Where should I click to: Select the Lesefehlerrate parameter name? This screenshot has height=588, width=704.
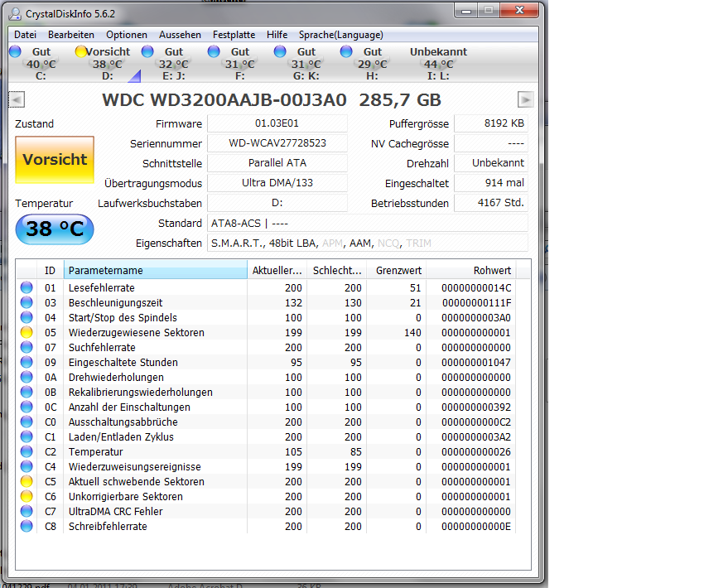coord(102,287)
